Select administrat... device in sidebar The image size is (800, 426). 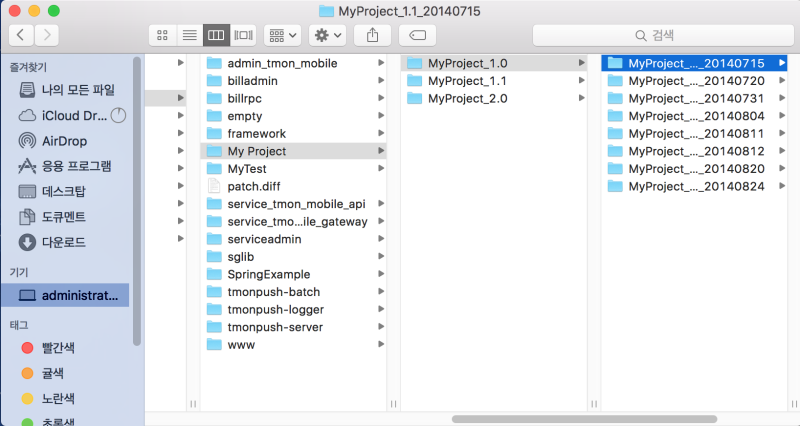pyautogui.click(x=65, y=295)
